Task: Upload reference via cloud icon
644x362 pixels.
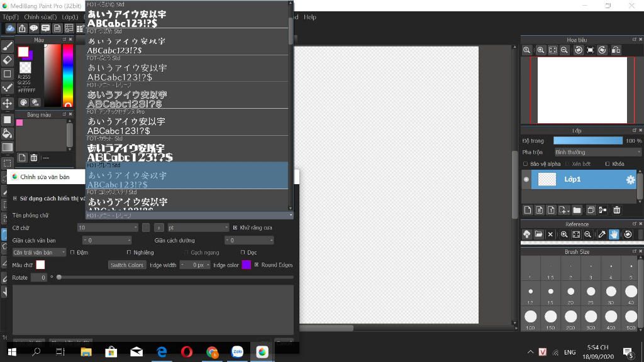Action: (526, 234)
